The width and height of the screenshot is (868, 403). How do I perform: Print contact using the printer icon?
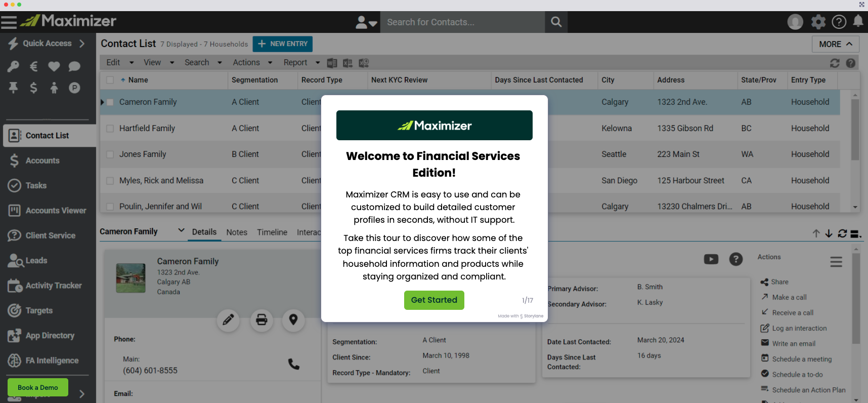262,320
